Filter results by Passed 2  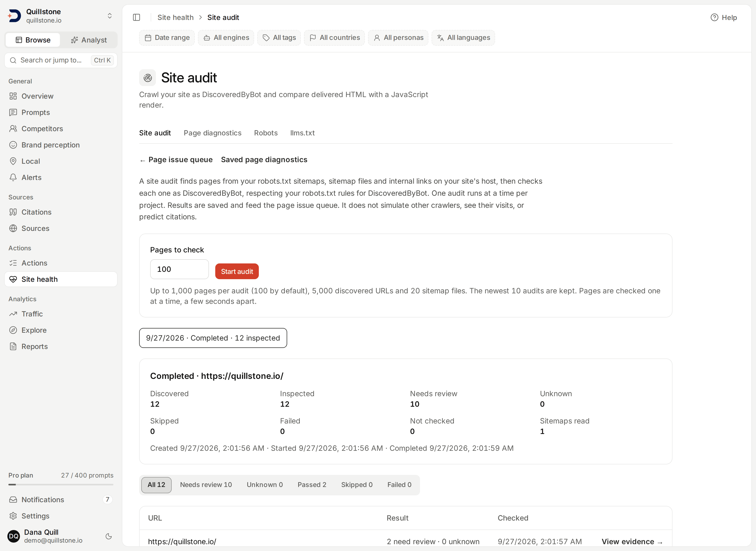coord(312,485)
